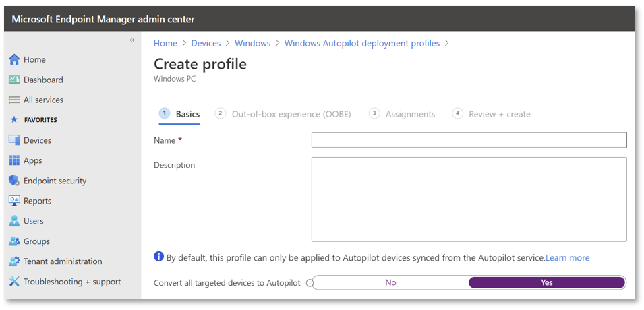This screenshot has height=310, width=644.
Task: Click the Tenant administration gear icon
Action: tap(14, 261)
